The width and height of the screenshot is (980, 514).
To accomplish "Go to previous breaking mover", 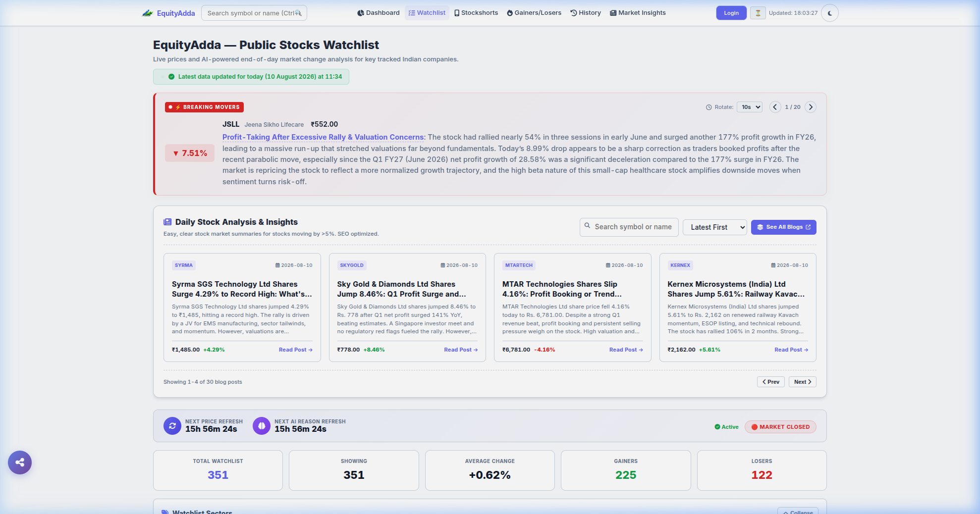I will [x=775, y=107].
